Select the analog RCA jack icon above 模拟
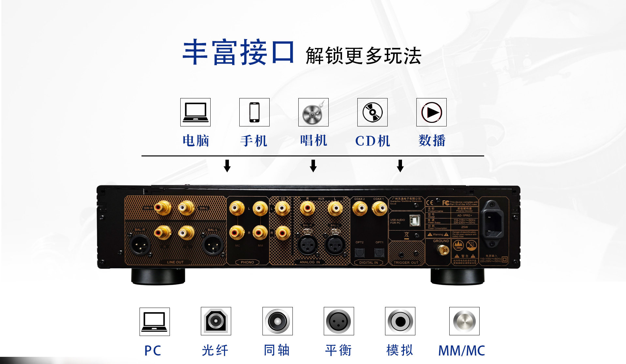 point(400,321)
